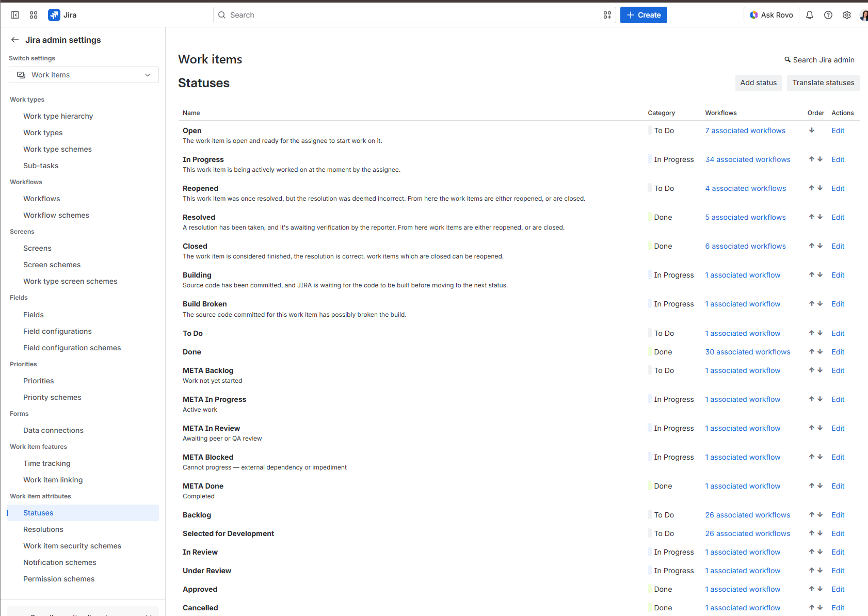Open Priority schemes in sidebar
This screenshot has width=868, height=616.
(x=52, y=397)
